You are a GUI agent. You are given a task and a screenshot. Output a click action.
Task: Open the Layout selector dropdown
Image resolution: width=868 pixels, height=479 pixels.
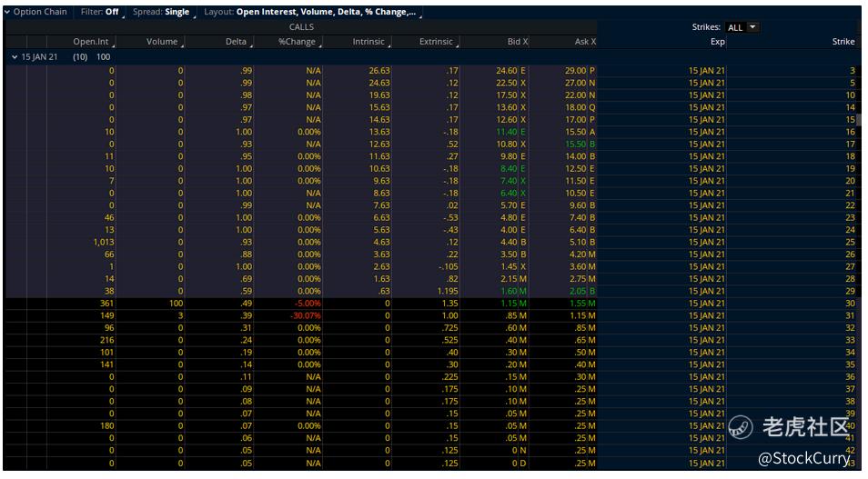point(312,12)
